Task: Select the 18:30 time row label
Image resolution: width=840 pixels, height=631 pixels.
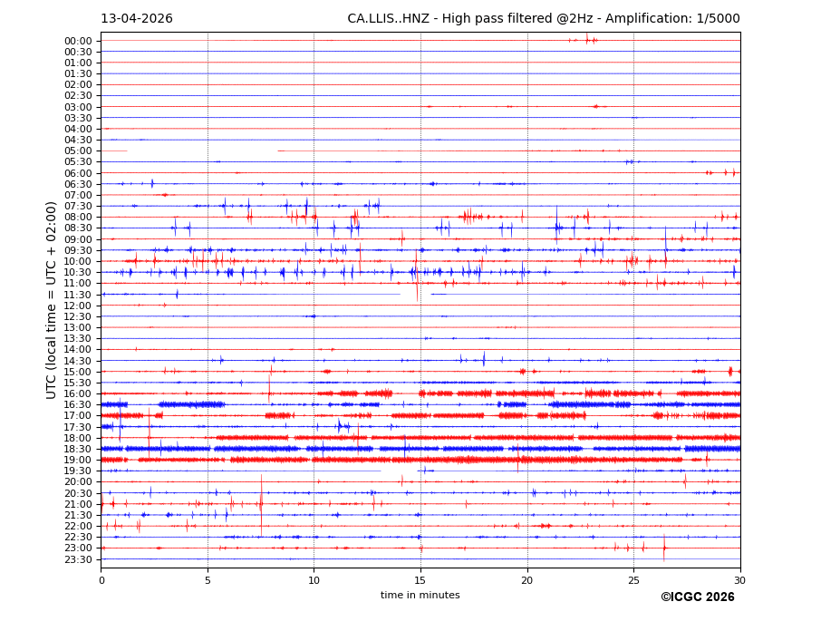Action: pos(77,450)
